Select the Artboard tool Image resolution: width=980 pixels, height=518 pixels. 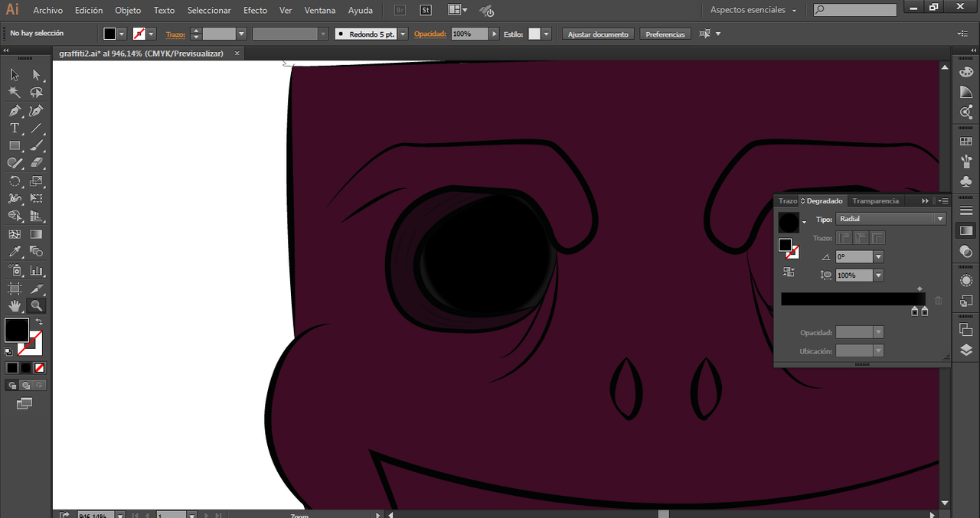(x=15, y=288)
